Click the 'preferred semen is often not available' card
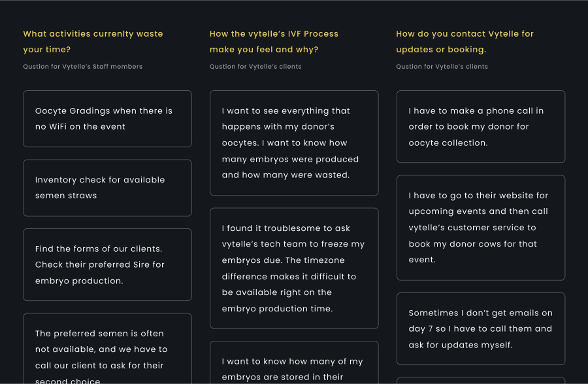This screenshot has width=588, height=384. tap(107, 349)
